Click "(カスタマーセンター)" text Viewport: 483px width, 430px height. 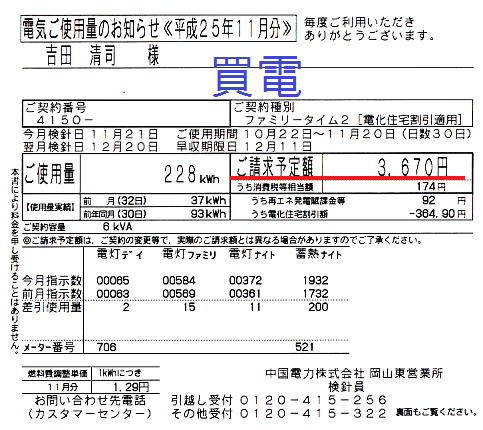pyautogui.click(x=89, y=414)
